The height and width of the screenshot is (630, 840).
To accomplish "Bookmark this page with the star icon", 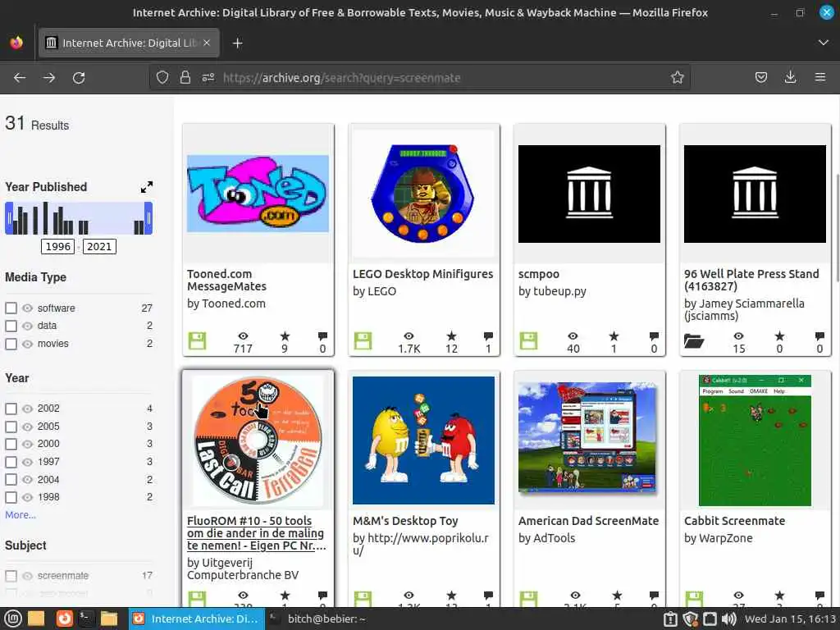I will (677, 78).
